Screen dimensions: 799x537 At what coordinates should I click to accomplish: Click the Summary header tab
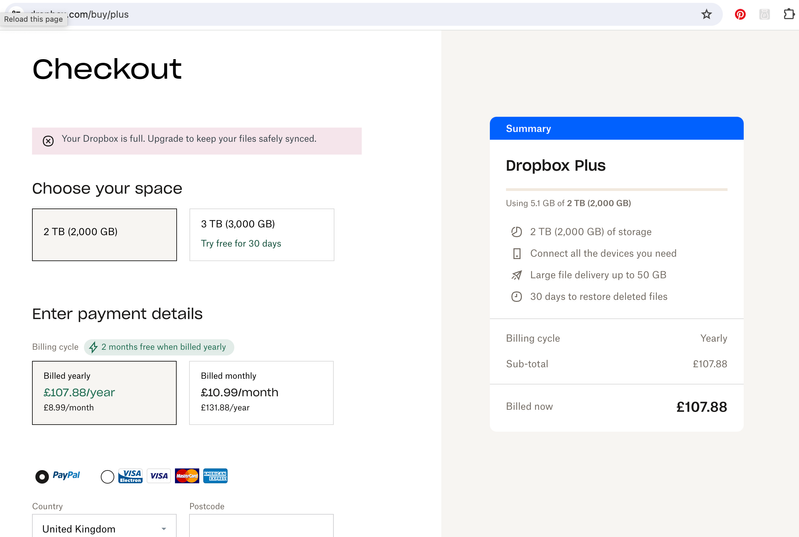click(617, 128)
